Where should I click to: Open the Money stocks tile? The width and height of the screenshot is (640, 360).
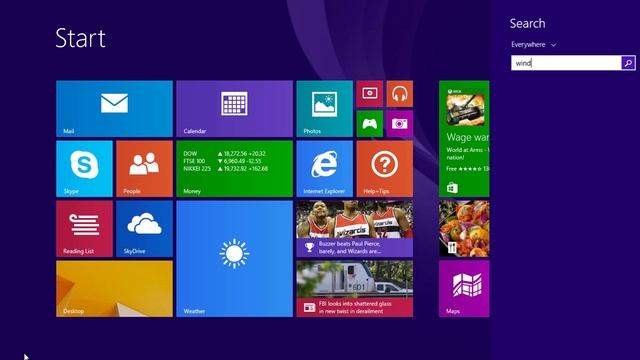click(234, 169)
